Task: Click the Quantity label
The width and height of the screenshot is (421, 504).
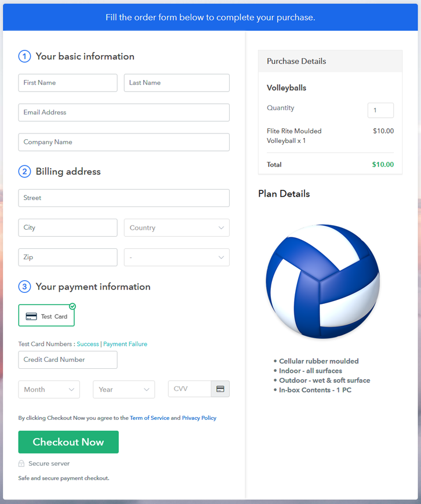Action: tap(280, 108)
